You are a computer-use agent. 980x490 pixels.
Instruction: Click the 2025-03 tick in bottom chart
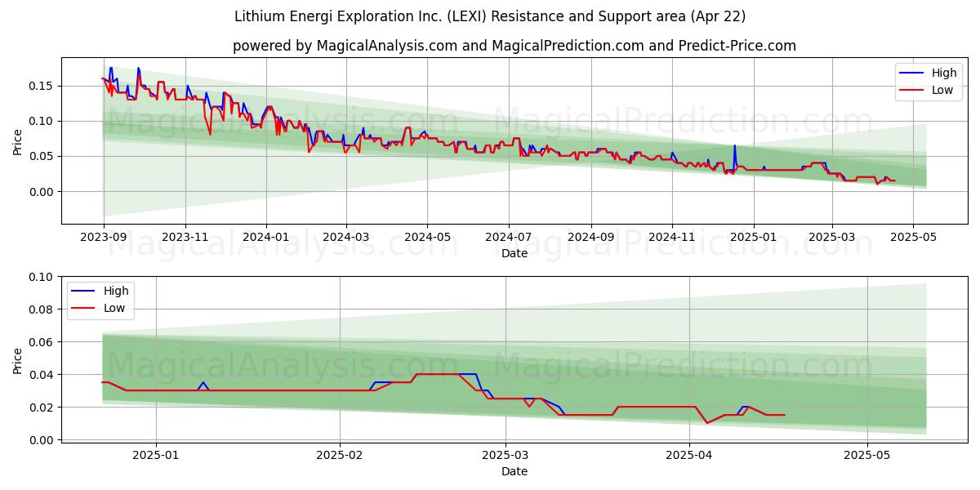pos(506,457)
